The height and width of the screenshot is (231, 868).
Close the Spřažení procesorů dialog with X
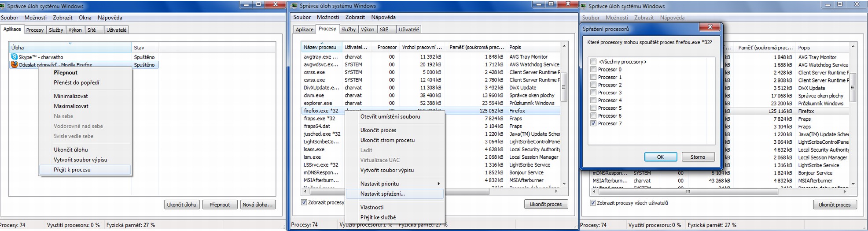point(710,28)
